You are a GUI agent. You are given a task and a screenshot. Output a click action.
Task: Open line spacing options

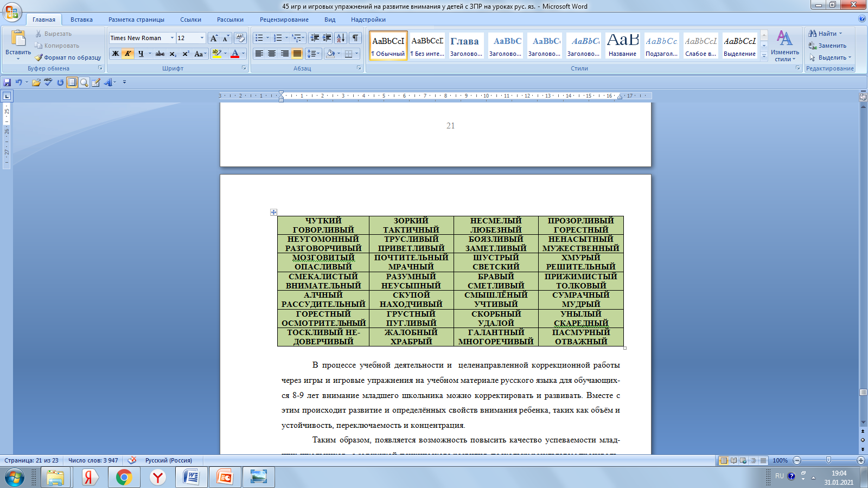coord(314,54)
